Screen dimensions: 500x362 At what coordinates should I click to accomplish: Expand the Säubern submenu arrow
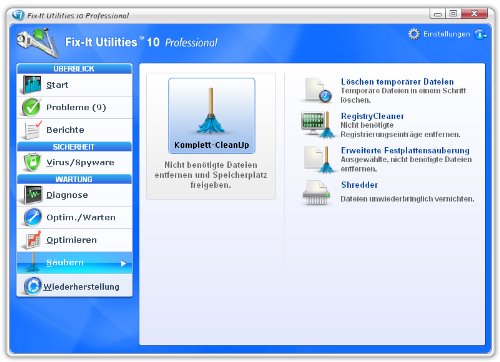click(123, 263)
